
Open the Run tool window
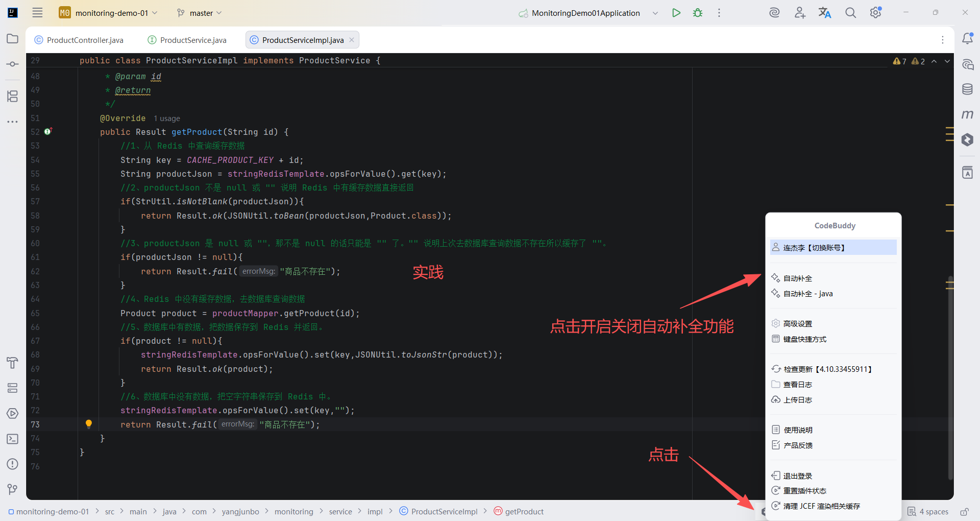(x=13, y=413)
